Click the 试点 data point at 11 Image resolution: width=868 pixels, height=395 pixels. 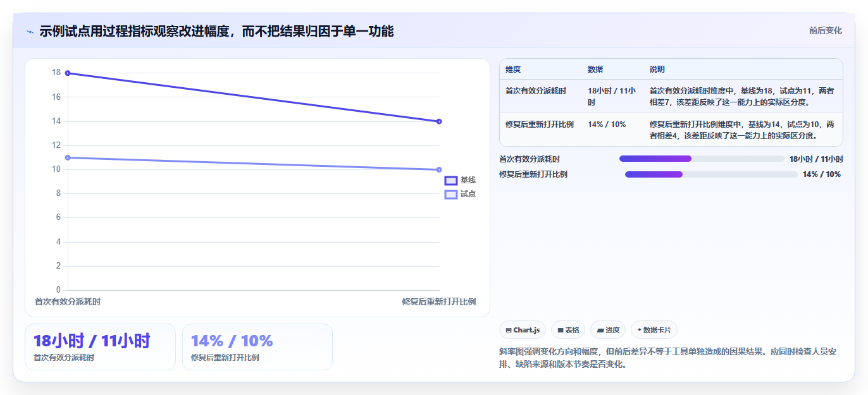point(68,157)
